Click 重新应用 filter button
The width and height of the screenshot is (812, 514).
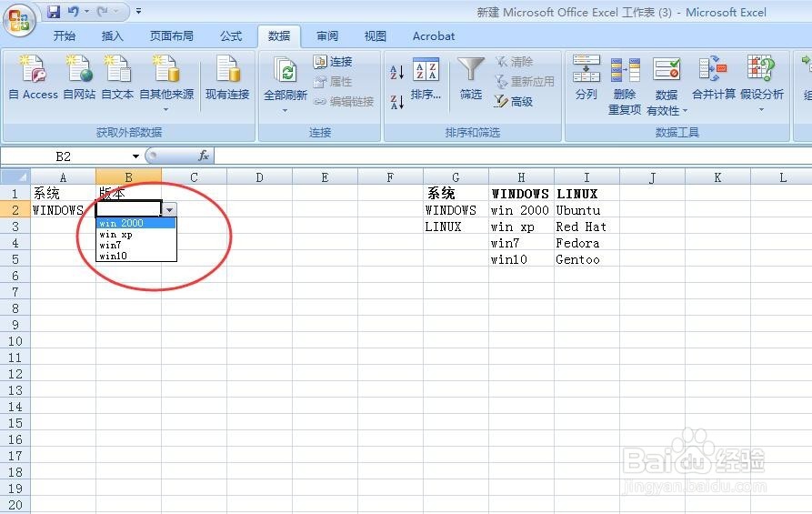(x=525, y=81)
